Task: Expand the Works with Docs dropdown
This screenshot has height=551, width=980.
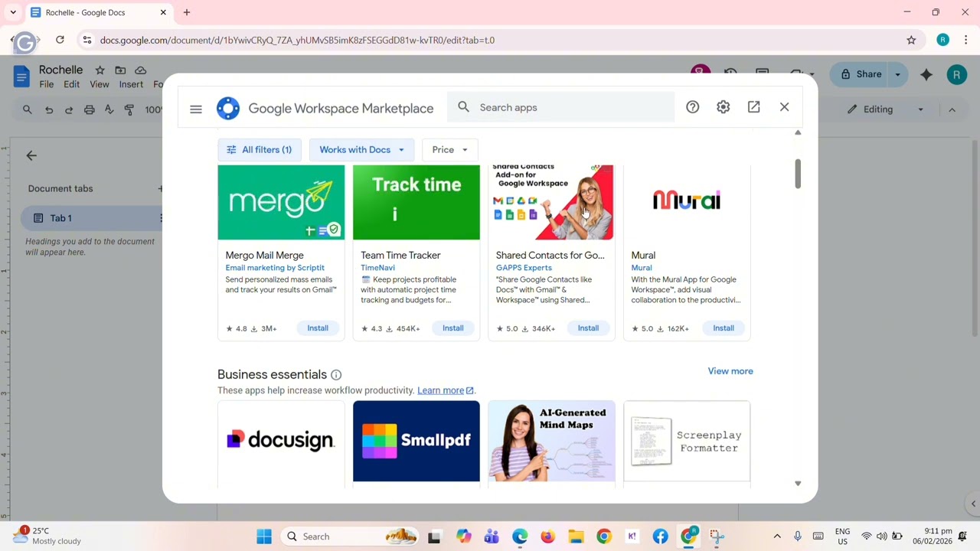Action: (361, 150)
